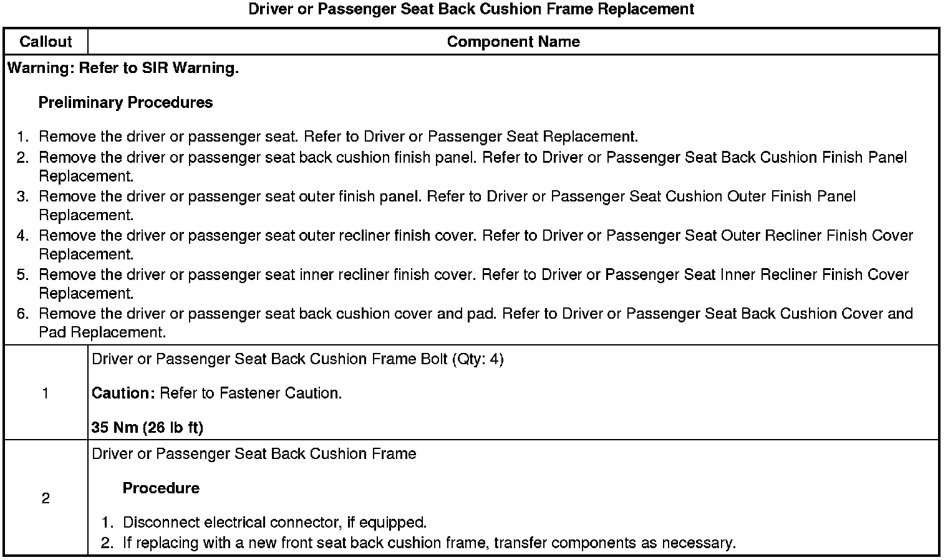Screen dimensions: 948x560
Task: Open step 1's Driver or Passenger Seat Replacement reference
Action: point(500,137)
